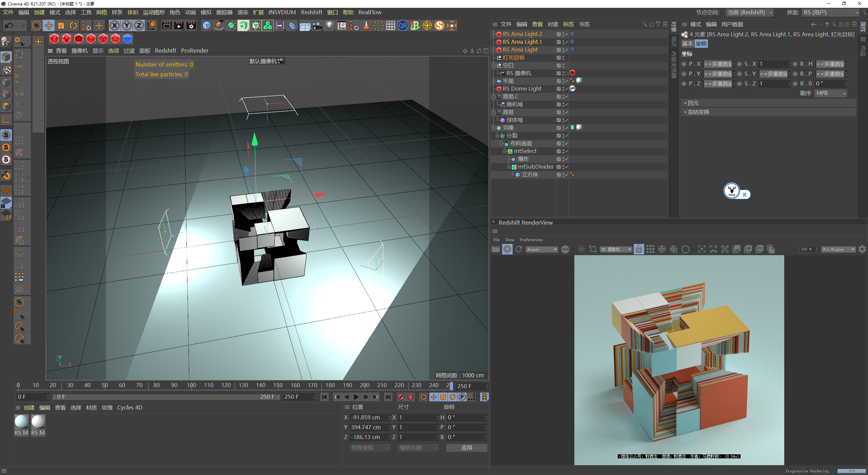Open the spline Pen tool

click(x=219, y=26)
